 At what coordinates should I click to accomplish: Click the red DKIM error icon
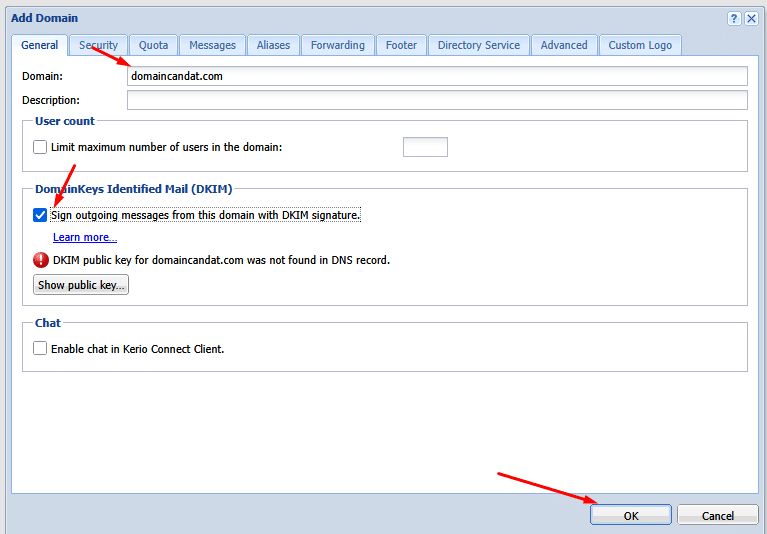point(41,260)
